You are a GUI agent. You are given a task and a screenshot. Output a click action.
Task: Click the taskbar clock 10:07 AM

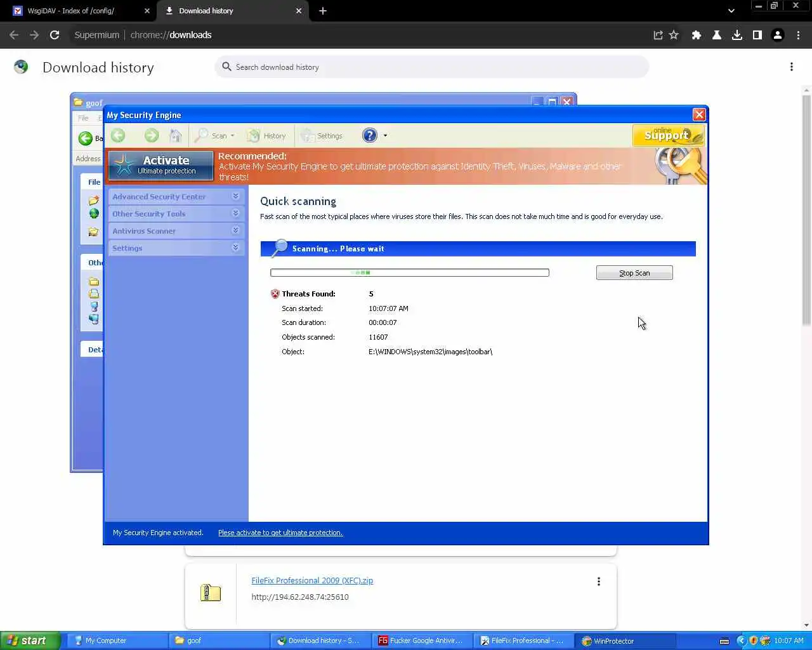coord(789,640)
